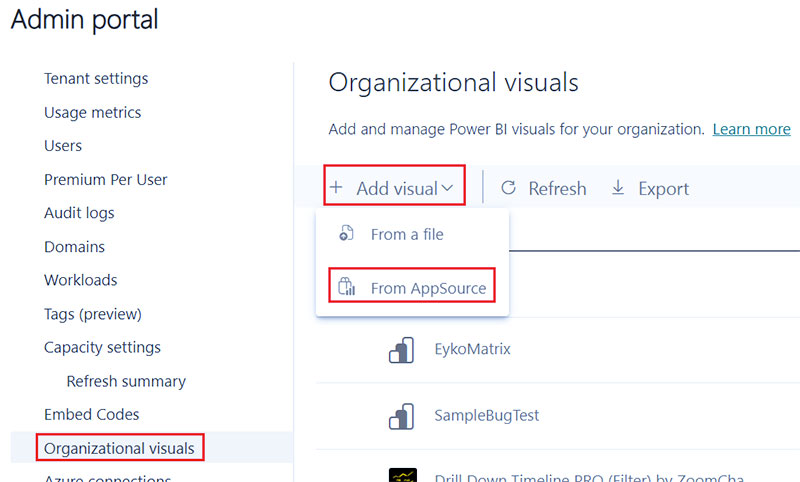800x482 pixels.
Task: Open Workloads settings
Action: 81,281
